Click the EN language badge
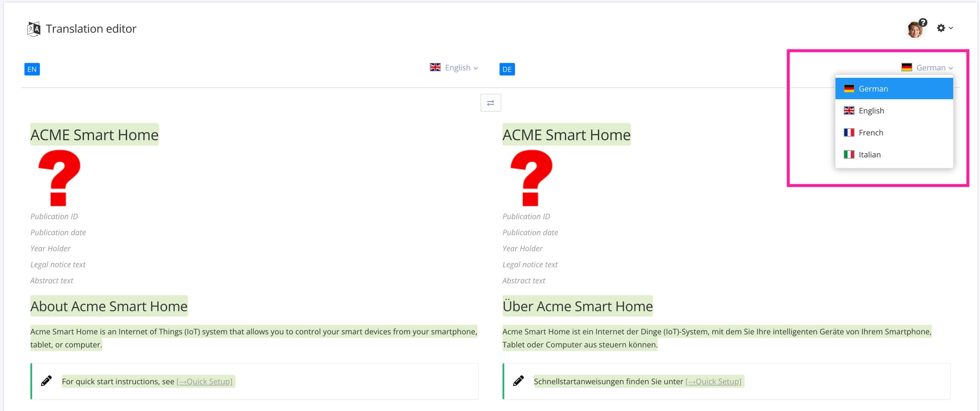This screenshot has width=980, height=411. pos(32,69)
